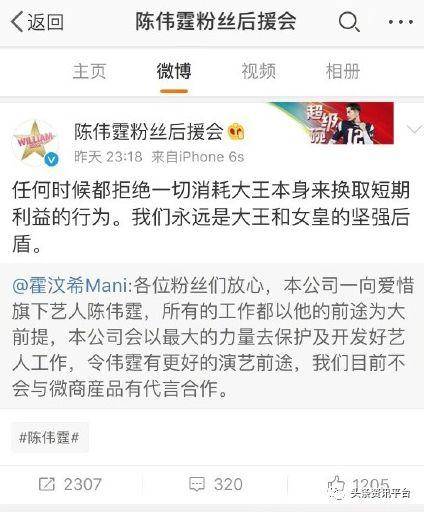424x512 pixels.
Task: Switch to the 主页 tab
Action: pyautogui.click(x=89, y=72)
